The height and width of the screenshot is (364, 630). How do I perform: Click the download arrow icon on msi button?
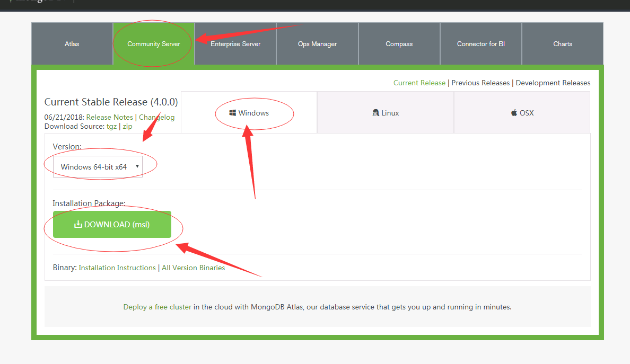coord(78,224)
